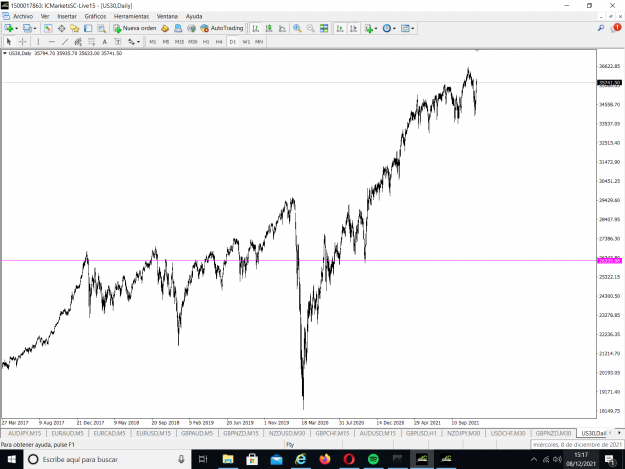Image resolution: width=625 pixels, height=469 pixels.
Task: Expand the Arrows objects dropdown
Action: point(138,41)
